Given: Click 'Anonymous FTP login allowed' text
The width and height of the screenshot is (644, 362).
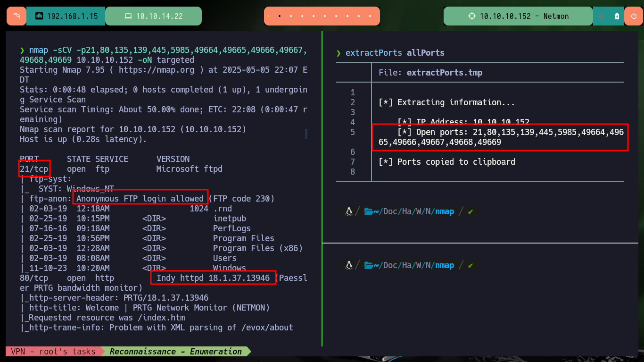Looking at the screenshot, I should pyautogui.click(x=140, y=199).
